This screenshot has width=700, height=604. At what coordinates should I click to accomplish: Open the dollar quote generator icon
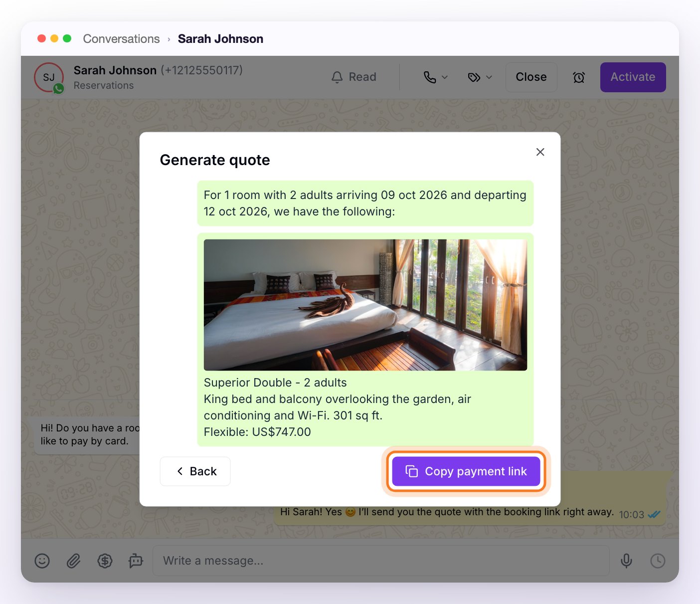point(105,561)
